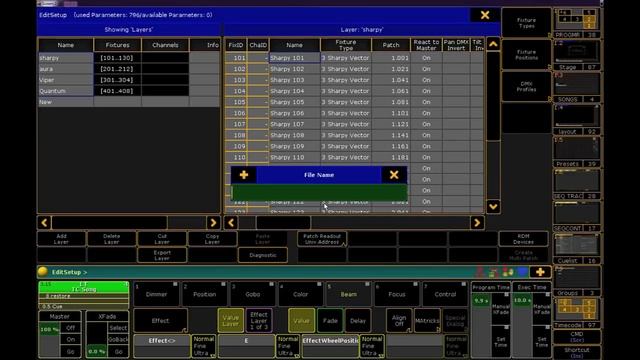Select the Beam preset type tab
Screen dimensions: 640x360
coord(349,294)
